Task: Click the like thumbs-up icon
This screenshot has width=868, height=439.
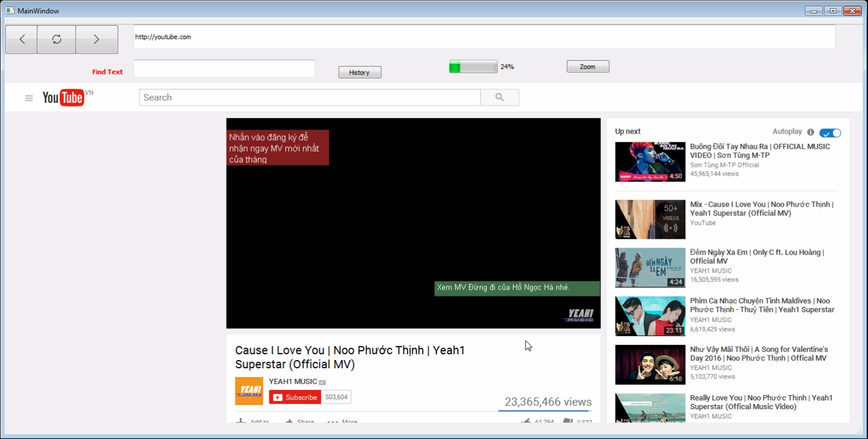Action: point(526,421)
